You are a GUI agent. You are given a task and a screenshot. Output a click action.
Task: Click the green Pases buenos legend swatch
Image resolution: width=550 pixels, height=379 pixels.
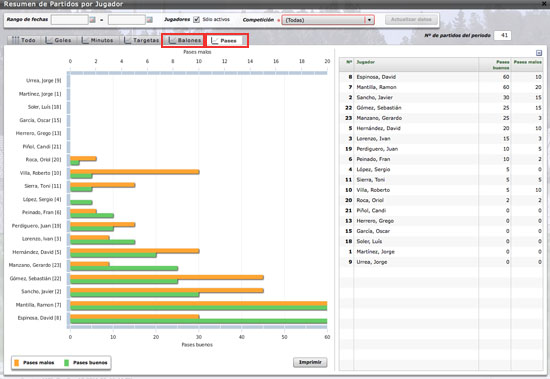[66, 363]
